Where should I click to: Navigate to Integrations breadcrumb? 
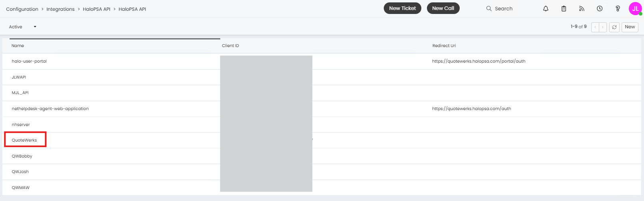click(x=60, y=9)
